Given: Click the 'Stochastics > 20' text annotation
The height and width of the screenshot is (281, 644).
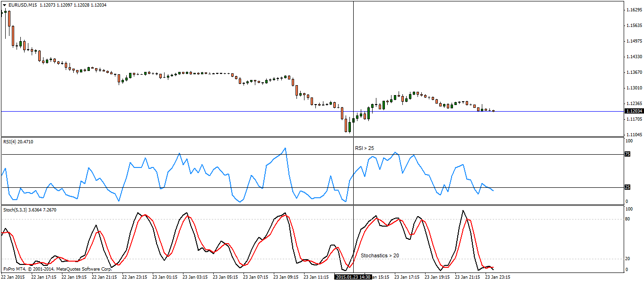Looking at the screenshot, I should [x=380, y=255].
